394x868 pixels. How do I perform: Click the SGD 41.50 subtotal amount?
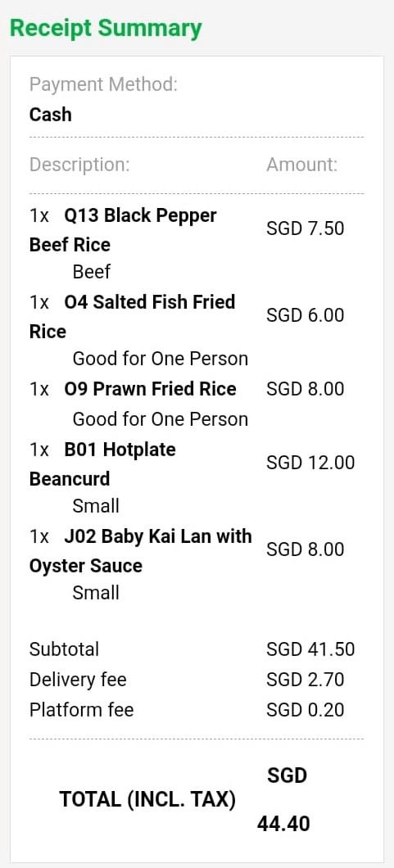coord(310,649)
